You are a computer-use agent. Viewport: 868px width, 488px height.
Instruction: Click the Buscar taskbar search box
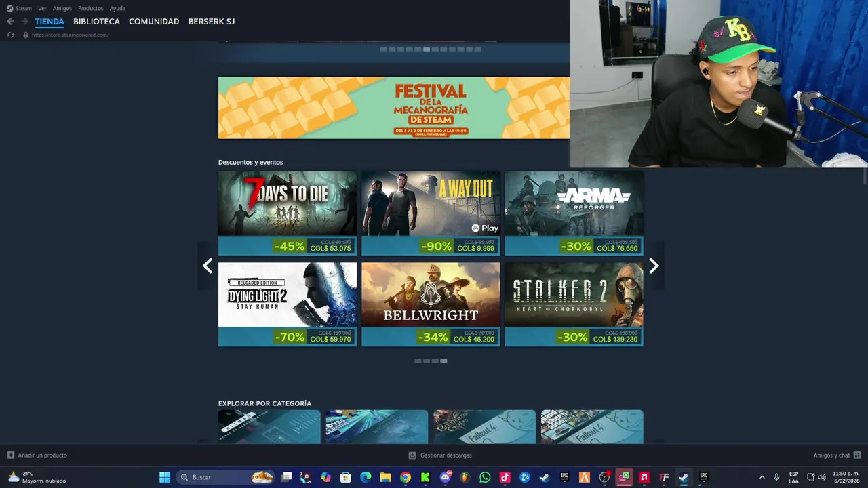click(x=225, y=477)
